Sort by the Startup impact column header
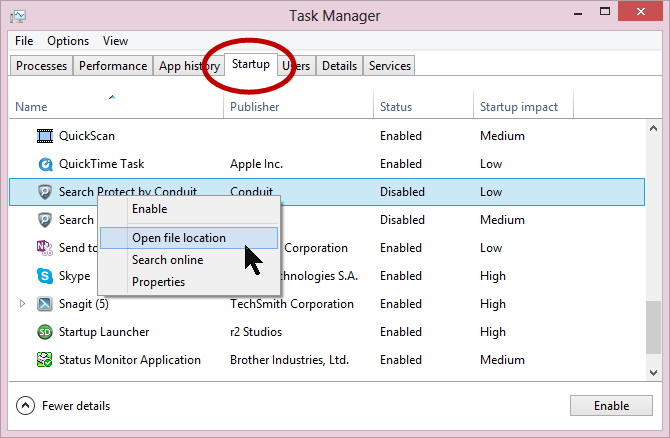 click(523, 105)
